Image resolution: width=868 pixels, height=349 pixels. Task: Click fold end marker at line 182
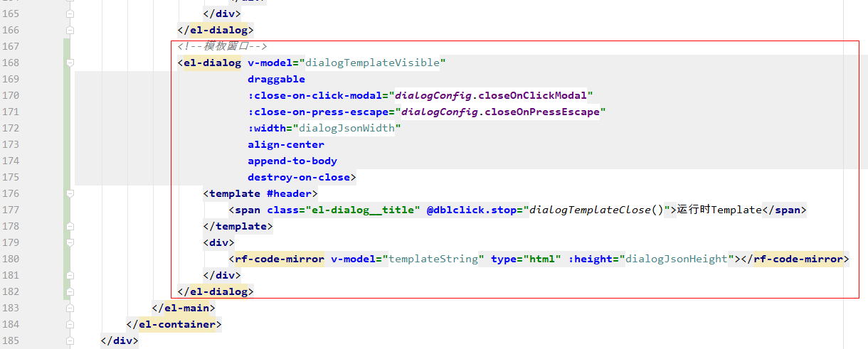tap(70, 291)
